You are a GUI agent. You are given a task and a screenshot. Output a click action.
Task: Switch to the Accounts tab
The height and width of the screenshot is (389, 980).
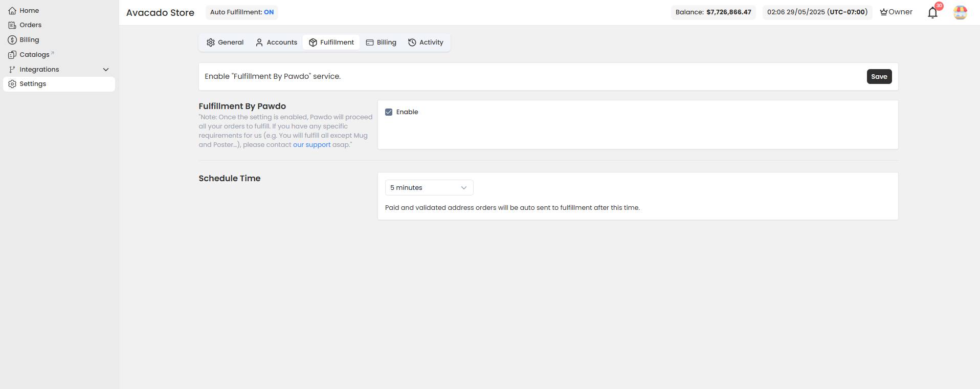(276, 42)
